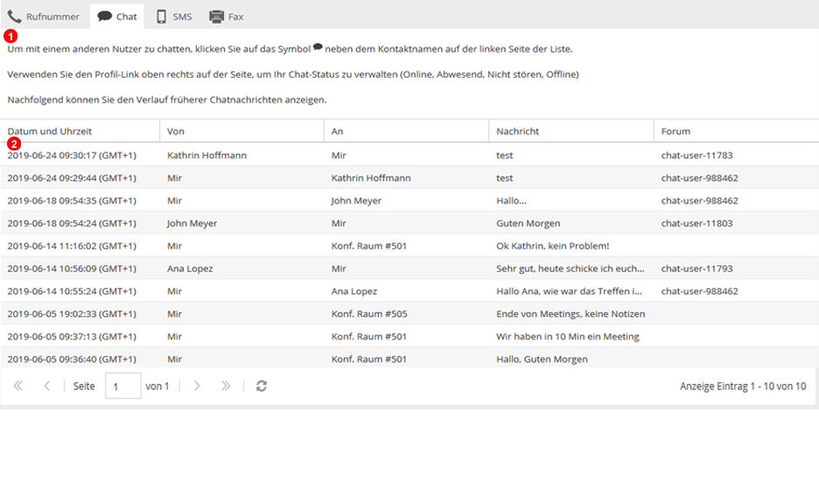Select the row from Kathrin Hoffmann
Screen dimensions: 819x504
[x=206, y=155]
